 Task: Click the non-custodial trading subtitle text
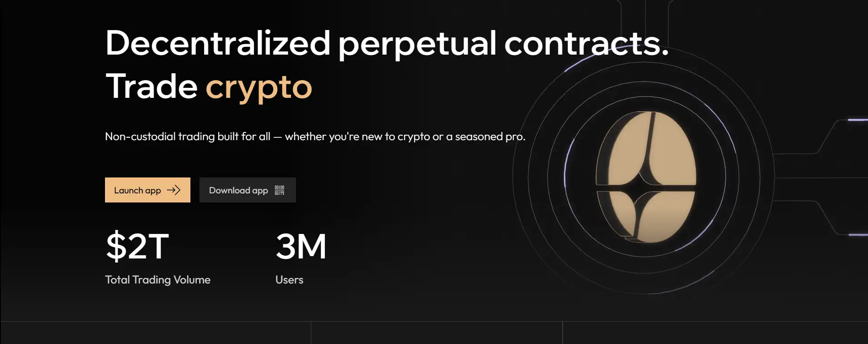pos(315,137)
